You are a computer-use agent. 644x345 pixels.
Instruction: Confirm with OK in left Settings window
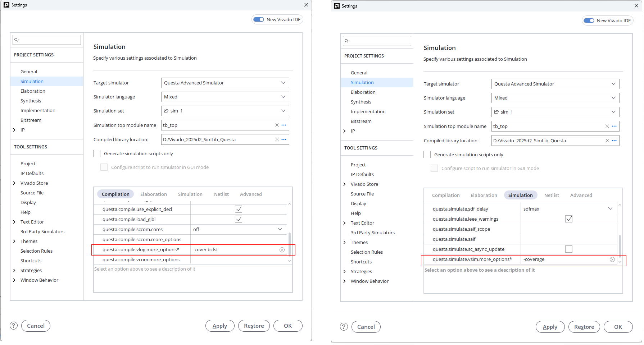point(288,326)
